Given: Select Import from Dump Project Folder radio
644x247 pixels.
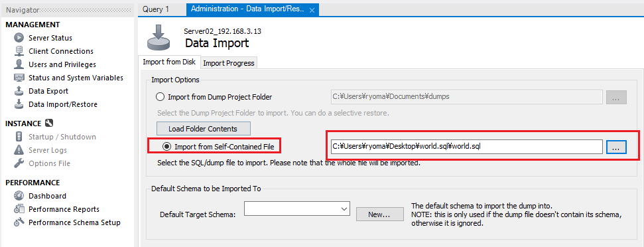Looking at the screenshot, I should point(161,98).
